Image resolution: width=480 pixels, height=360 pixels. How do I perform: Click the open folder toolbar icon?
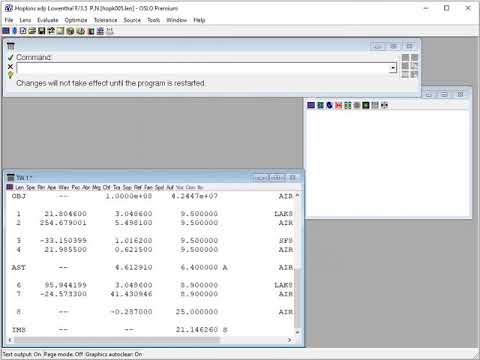tap(32, 31)
